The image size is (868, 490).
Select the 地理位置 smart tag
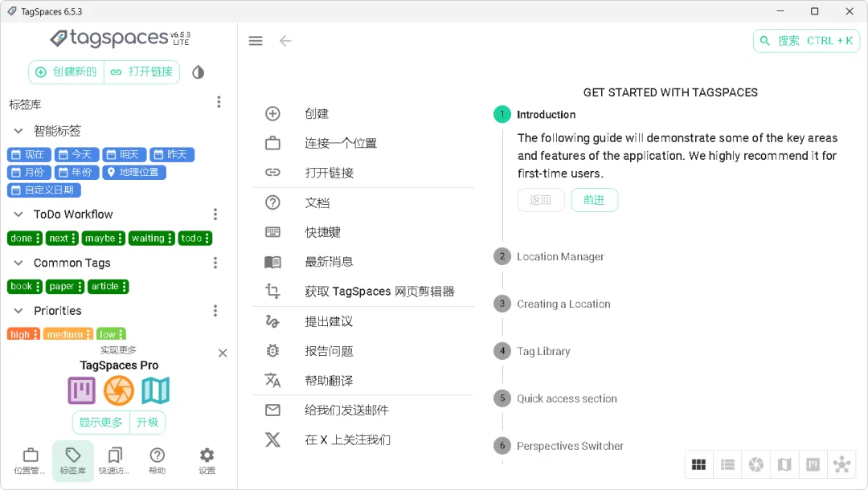coord(134,173)
